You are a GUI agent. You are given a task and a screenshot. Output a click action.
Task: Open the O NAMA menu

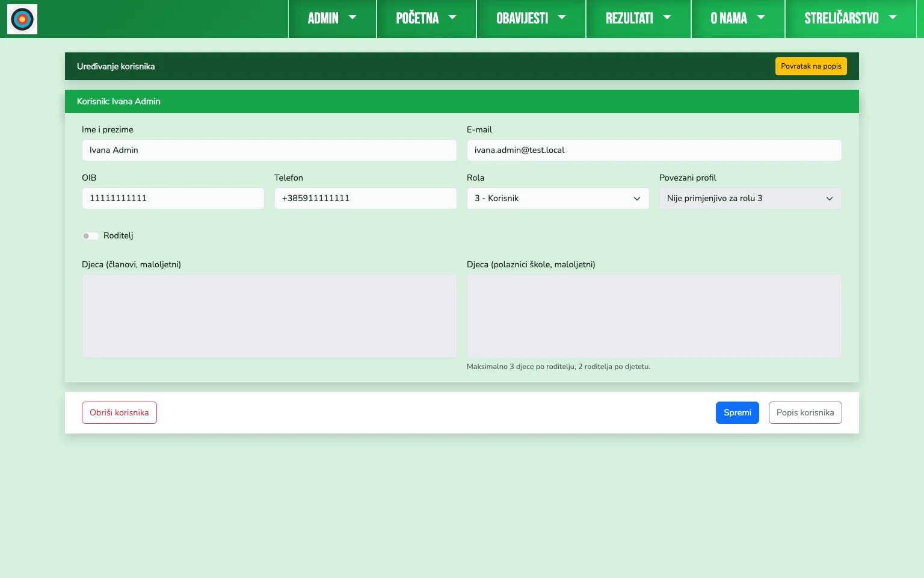pos(738,19)
